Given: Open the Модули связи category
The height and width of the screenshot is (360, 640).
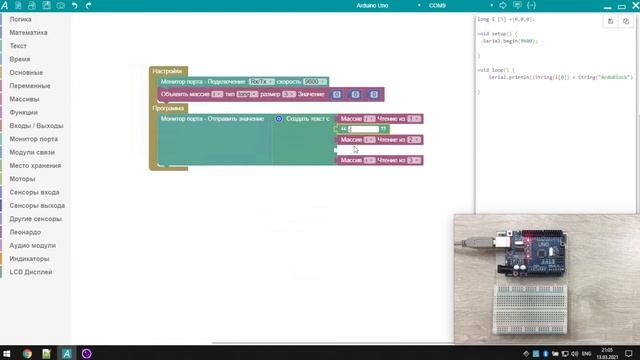Looking at the screenshot, I should tap(32, 152).
